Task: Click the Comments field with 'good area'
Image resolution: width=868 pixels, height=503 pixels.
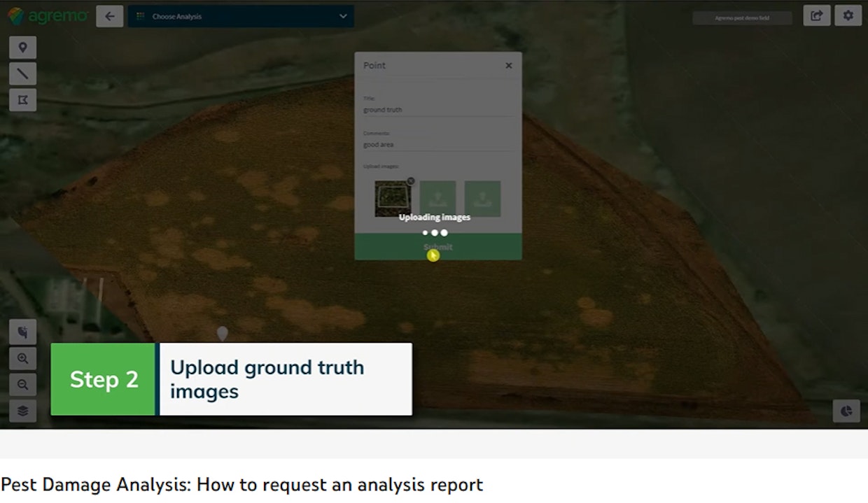Action: click(437, 145)
